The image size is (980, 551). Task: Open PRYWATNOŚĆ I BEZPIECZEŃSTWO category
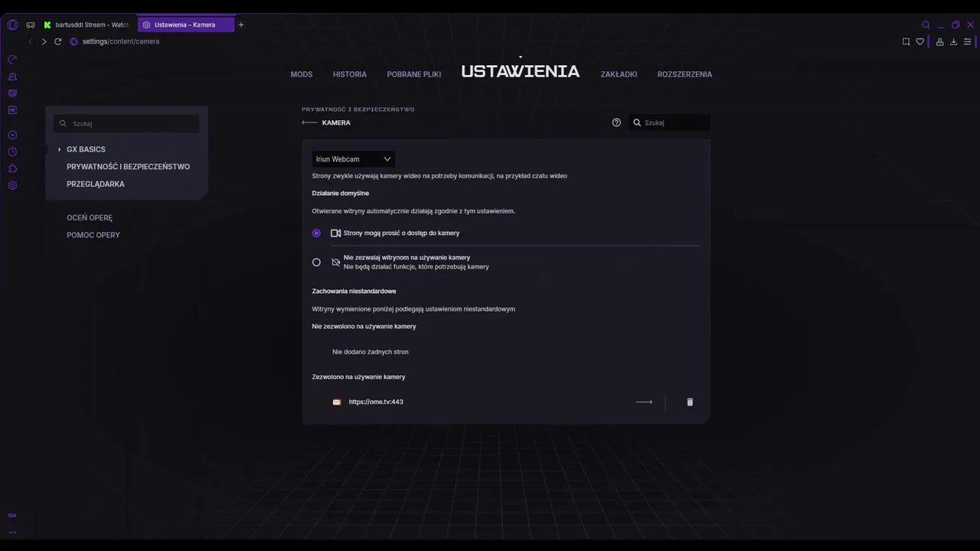coord(128,167)
